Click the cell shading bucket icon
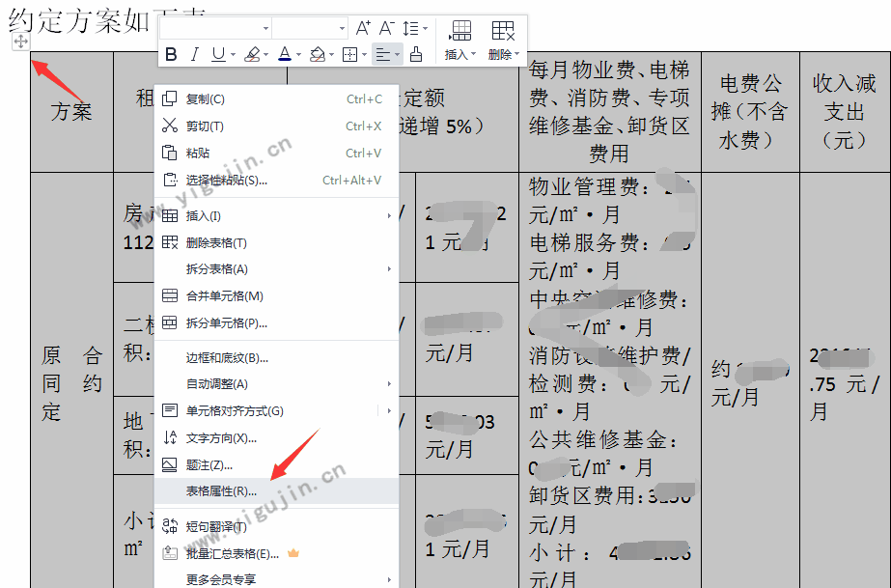The height and width of the screenshot is (588, 891). (x=317, y=54)
